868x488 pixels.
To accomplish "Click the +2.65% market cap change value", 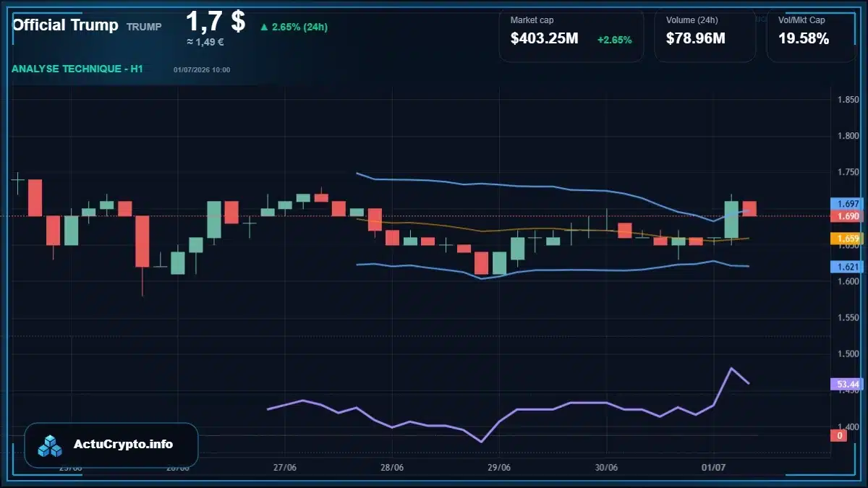I will pos(614,40).
